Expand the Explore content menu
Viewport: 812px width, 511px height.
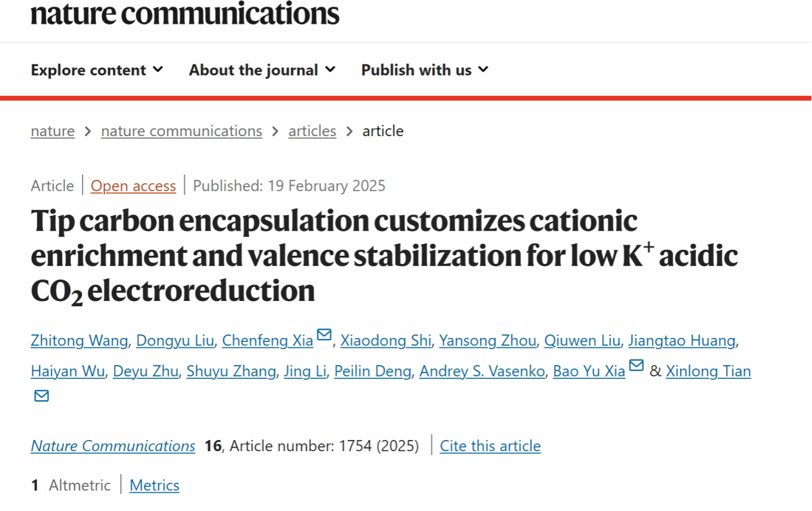pos(97,70)
